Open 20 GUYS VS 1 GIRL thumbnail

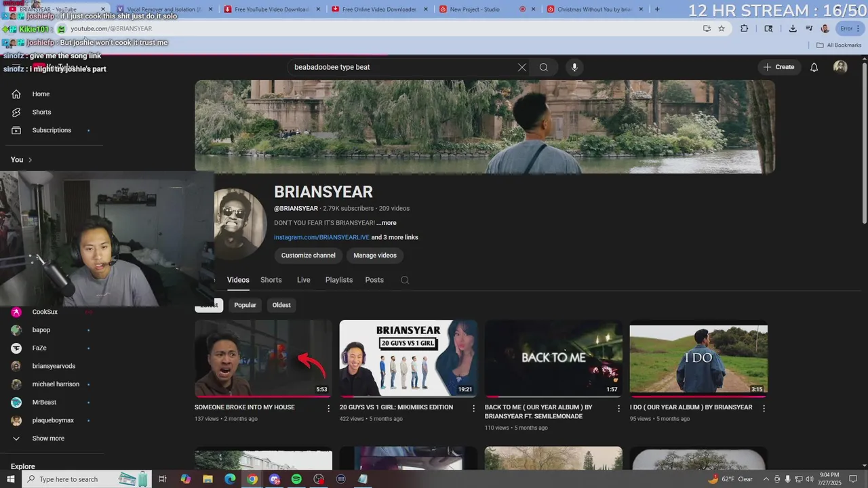(x=408, y=359)
